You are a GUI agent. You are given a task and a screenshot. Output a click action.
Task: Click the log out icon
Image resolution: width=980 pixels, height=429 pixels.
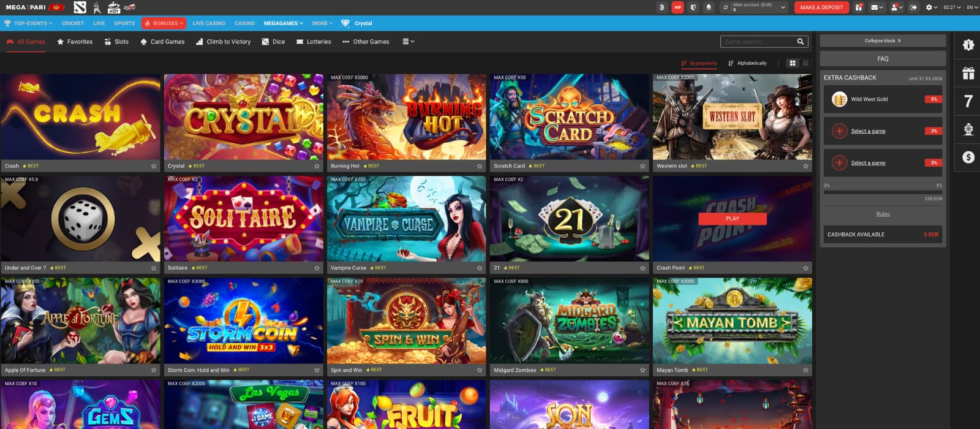[x=913, y=7]
